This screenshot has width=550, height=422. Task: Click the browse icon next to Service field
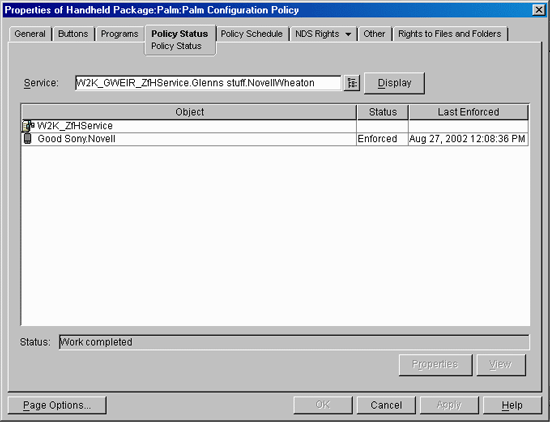click(x=352, y=83)
